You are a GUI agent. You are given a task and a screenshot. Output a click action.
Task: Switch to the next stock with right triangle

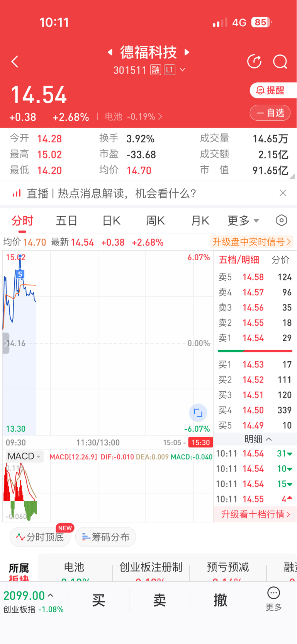(x=187, y=52)
